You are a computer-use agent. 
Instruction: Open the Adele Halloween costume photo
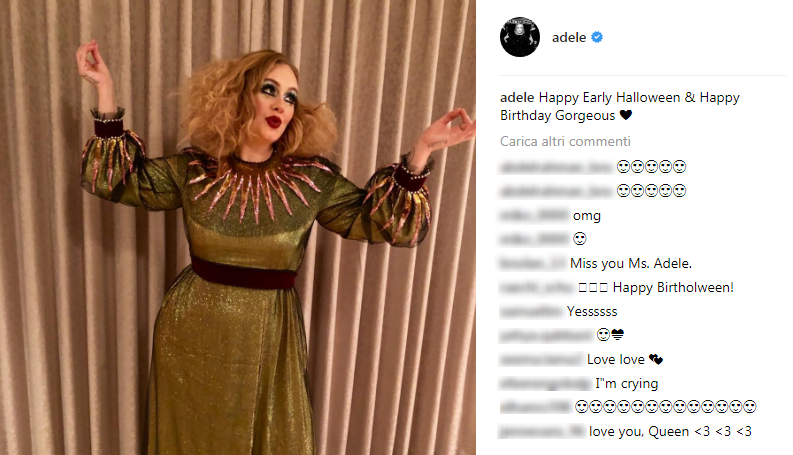pyautogui.click(x=238, y=228)
